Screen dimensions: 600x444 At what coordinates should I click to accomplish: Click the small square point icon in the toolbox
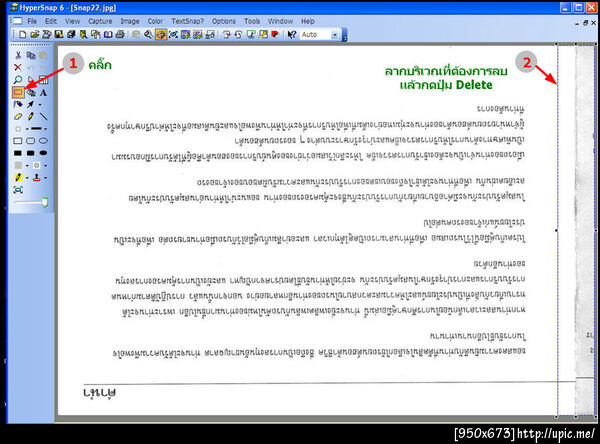[18, 129]
